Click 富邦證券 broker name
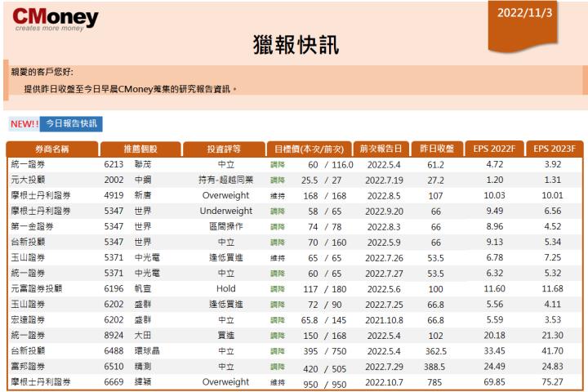The width and height of the screenshot is (588, 392). pos(28,367)
